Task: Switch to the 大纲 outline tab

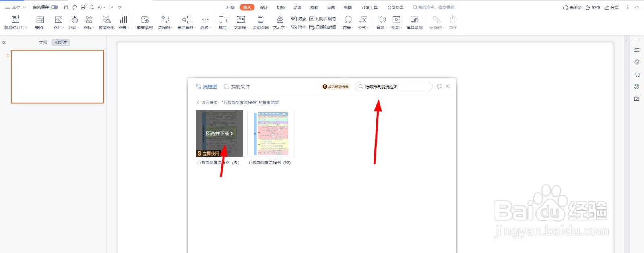Action: pos(43,42)
